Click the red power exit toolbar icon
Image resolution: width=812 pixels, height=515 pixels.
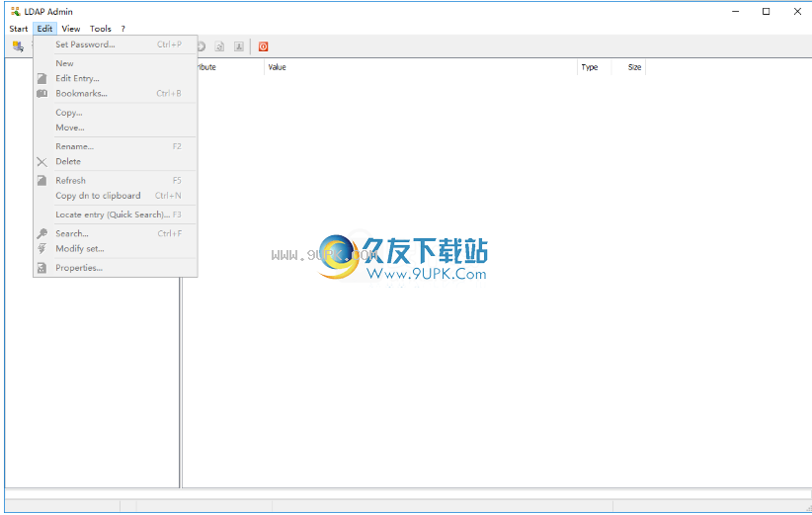click(x=263, y=46)
